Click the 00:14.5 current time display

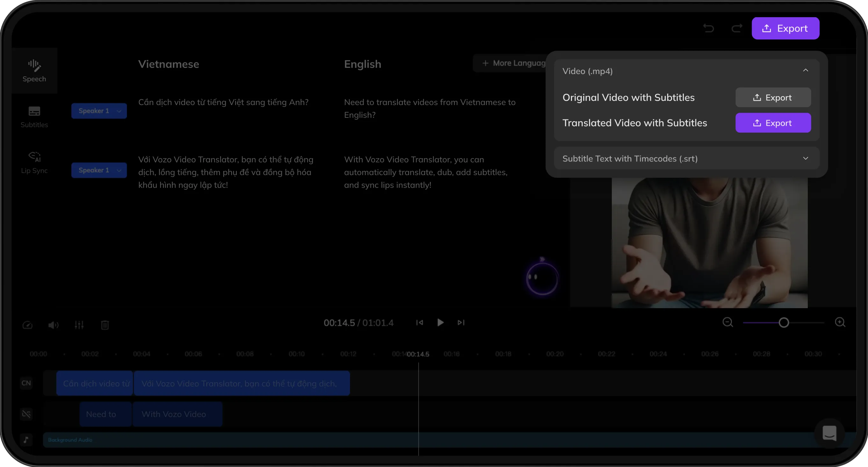(x=339, y=322)
